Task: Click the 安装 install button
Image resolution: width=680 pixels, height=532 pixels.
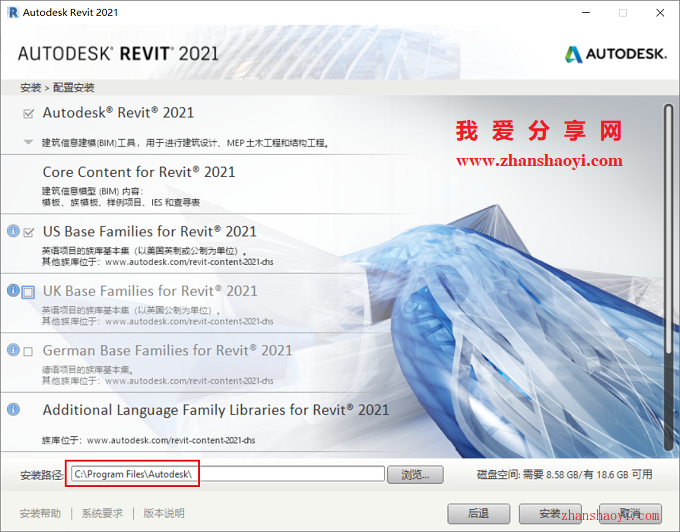Action: [x=550, y=514]
